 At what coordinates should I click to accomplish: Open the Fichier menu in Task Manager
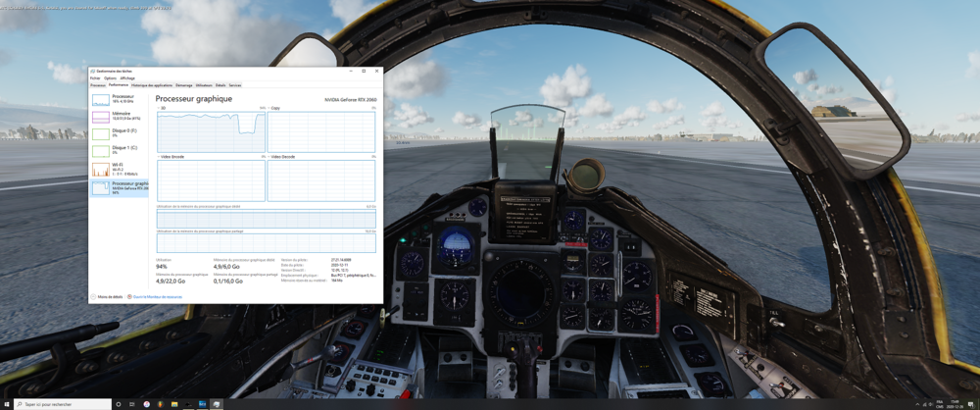[95, 78]
